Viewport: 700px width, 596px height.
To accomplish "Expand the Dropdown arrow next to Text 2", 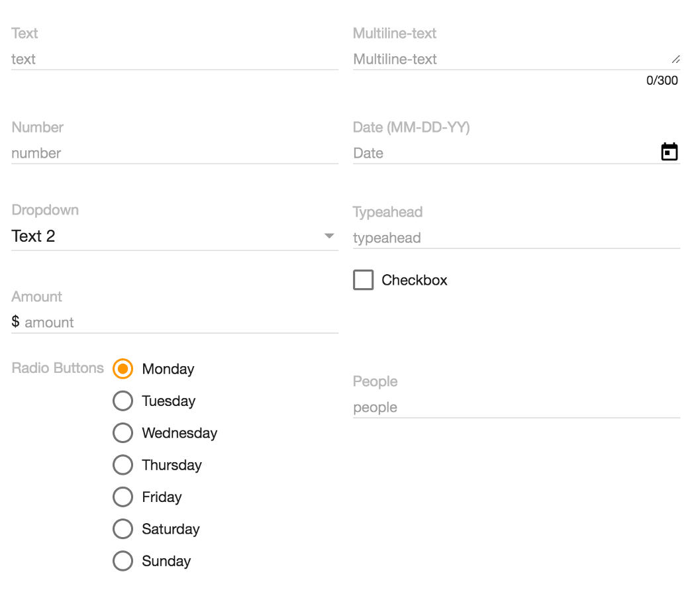I will pyautogui.click(x=329, y=236).
